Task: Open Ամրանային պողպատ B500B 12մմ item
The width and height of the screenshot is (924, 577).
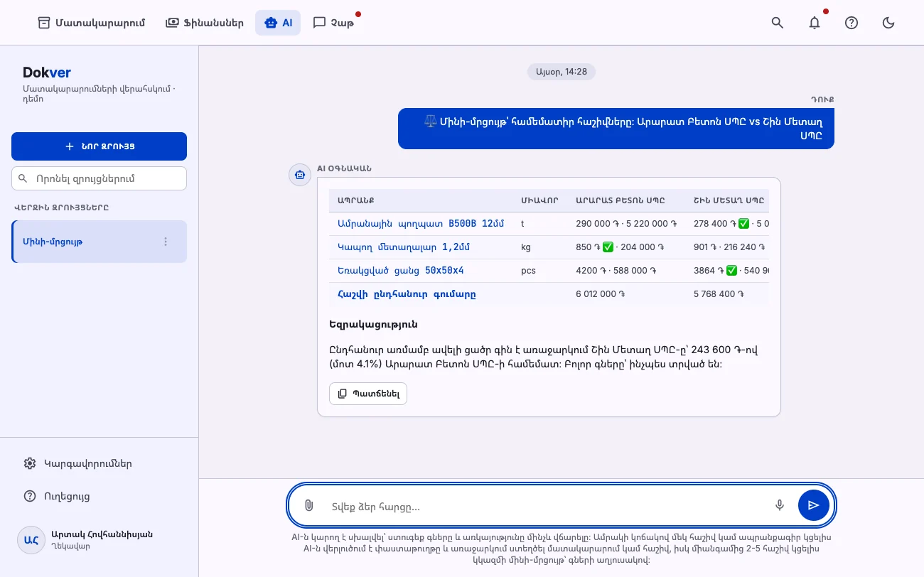Action: 421,224
